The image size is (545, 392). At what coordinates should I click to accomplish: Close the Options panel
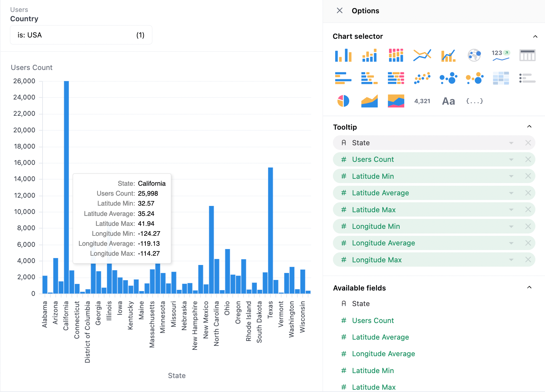tap(340, 11)
